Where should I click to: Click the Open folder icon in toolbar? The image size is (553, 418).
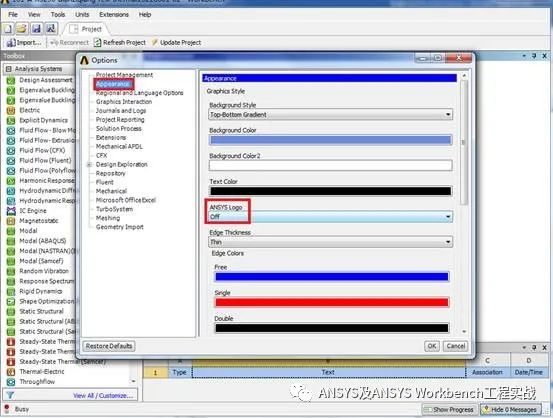coord(22,29)
